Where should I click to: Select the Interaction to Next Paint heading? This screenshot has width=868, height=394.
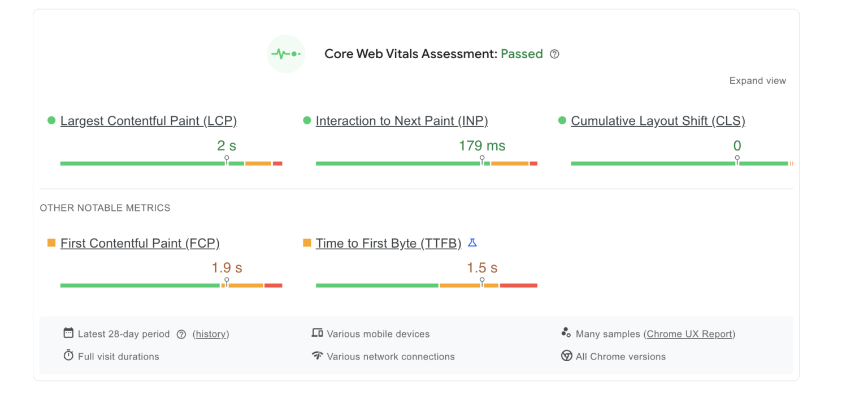402,120
